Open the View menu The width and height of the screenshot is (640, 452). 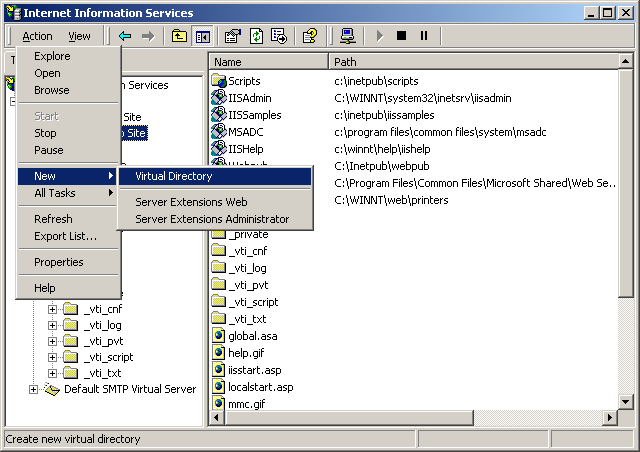(79, 36)
